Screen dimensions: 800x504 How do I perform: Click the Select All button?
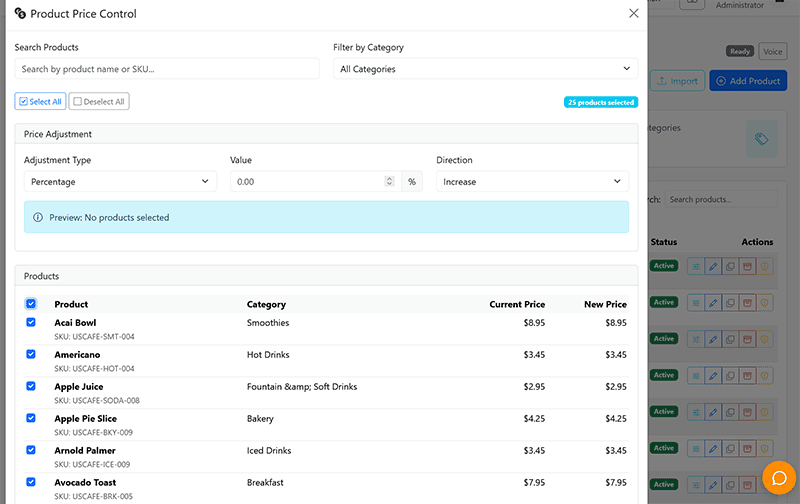(x=40, y=102)
